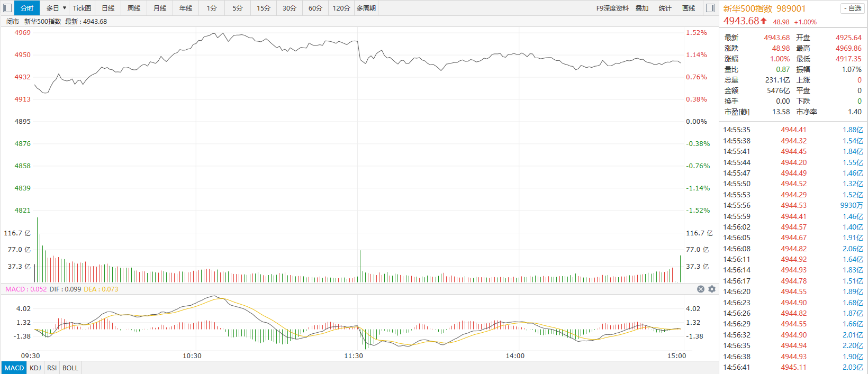The image size is (868, 374).
Task: Select the 5分 minute interval
Action: (x=238, y=8)
